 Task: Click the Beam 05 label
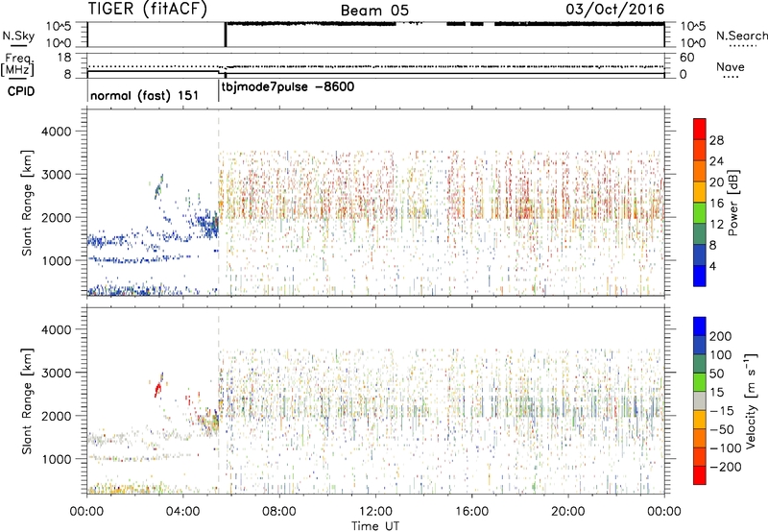[374, 11]
